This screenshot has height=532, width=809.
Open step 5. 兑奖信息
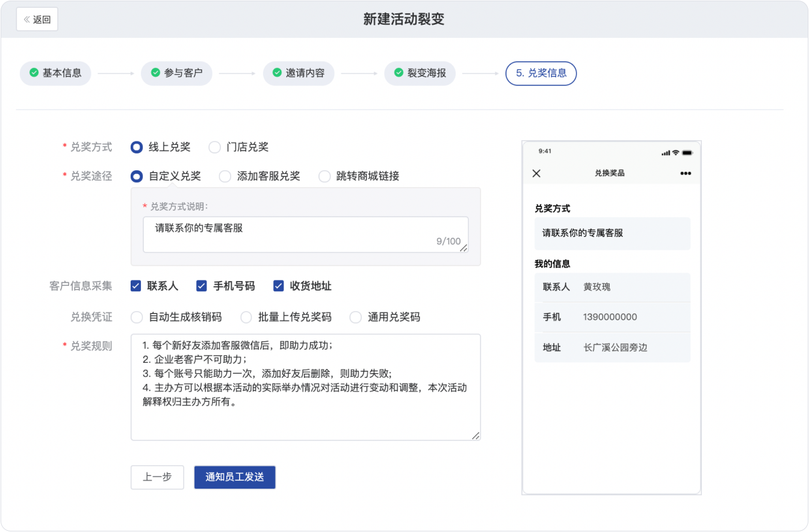click(x=541, y=73)
